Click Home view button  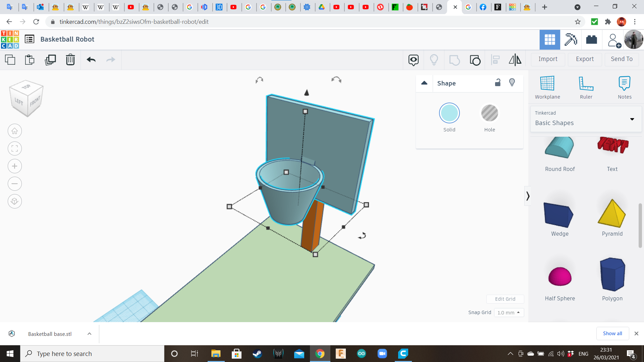(x=15, y=131)
